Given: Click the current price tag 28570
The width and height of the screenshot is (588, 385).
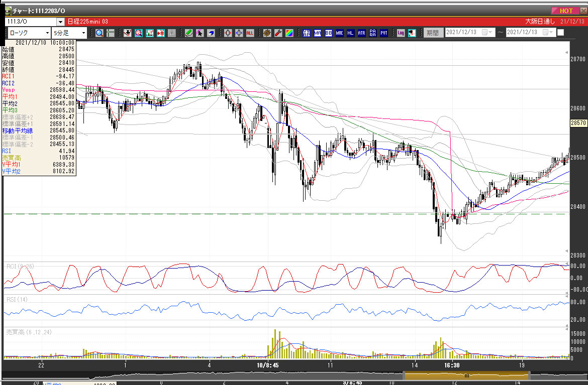Looking at the screenshot, I should click(578, 123).
